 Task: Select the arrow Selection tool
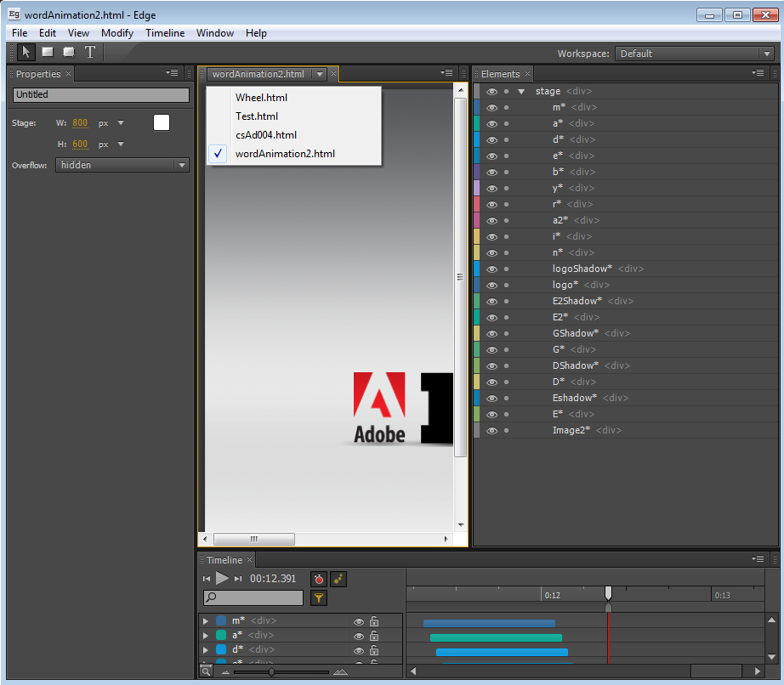point(26,52)
